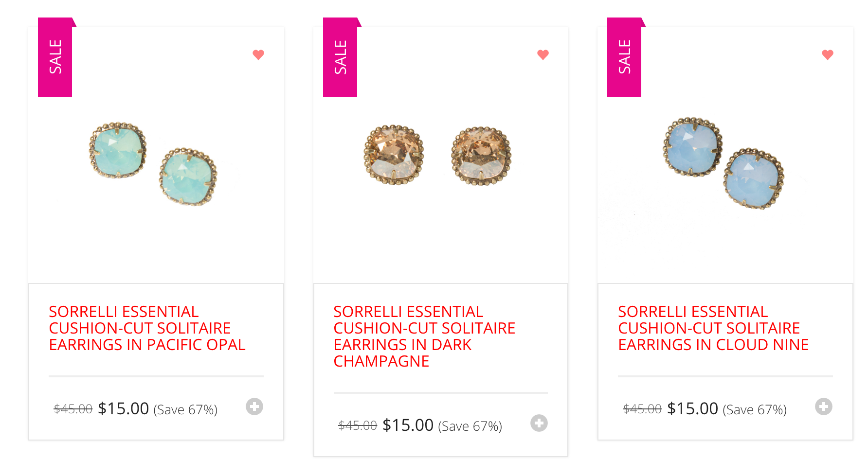The image size is (868, 459).
Task: Open Earrings in Cloud Nine title link
Action: coord(713,328)
